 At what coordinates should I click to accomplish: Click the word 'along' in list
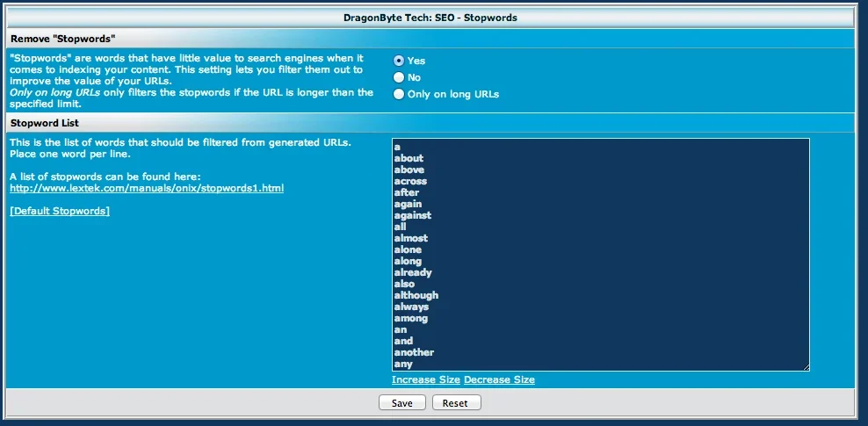(408, 261)
